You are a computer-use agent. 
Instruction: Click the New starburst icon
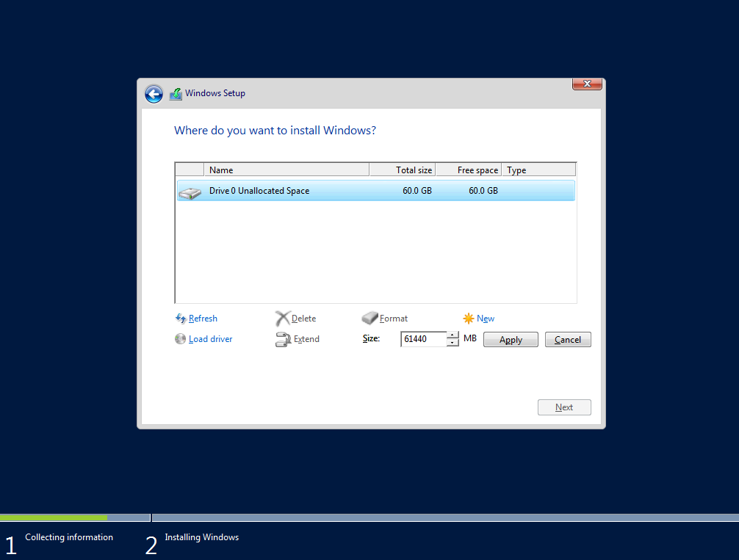point(468,319)
